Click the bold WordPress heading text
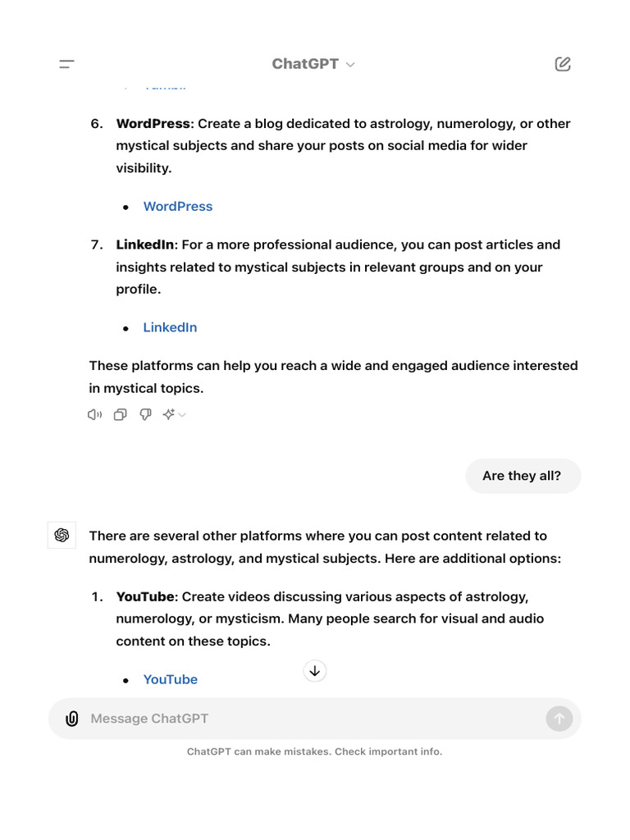 [153, 124]
